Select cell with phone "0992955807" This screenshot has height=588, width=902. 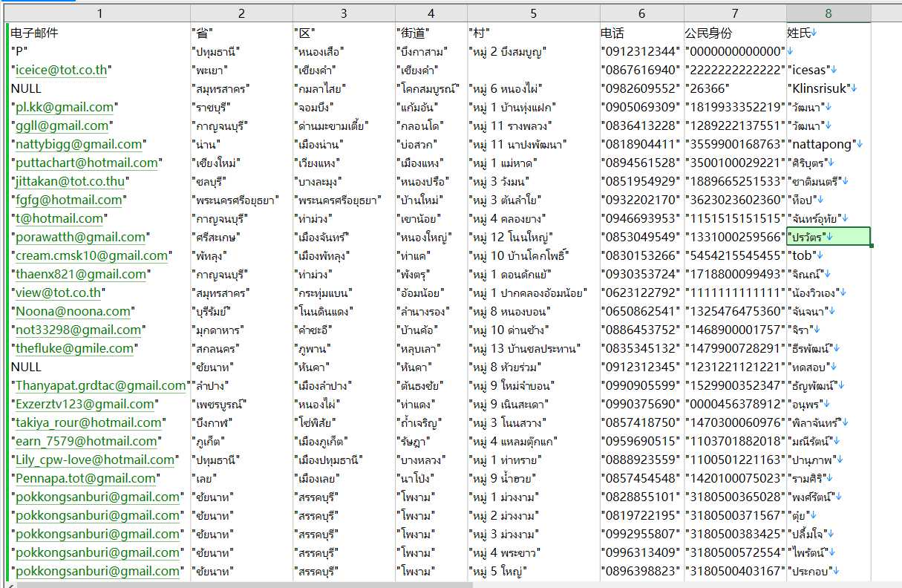(x=641, y=534)
